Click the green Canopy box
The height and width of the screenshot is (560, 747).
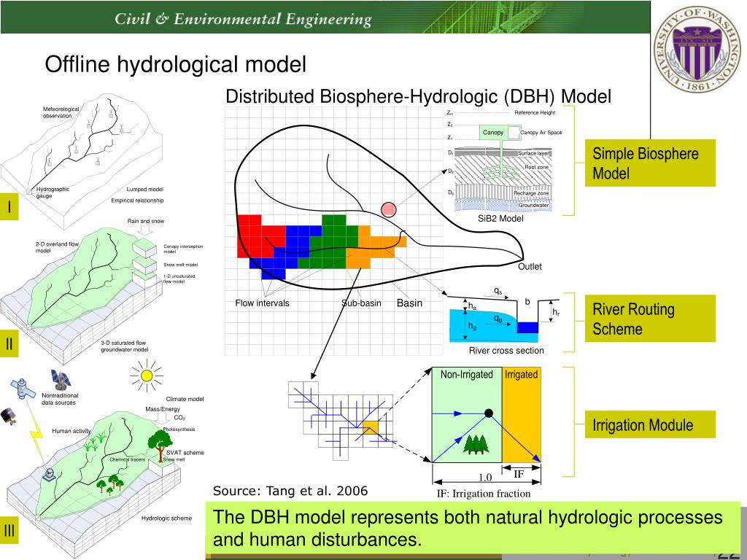tap(493, 133)
